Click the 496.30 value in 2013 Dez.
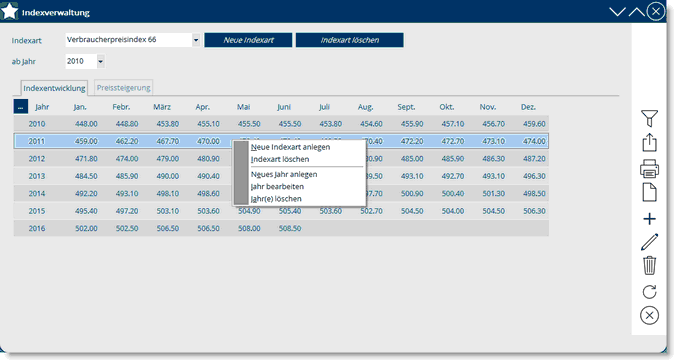Viewport: 676px width, 362px height. (534, 176)
